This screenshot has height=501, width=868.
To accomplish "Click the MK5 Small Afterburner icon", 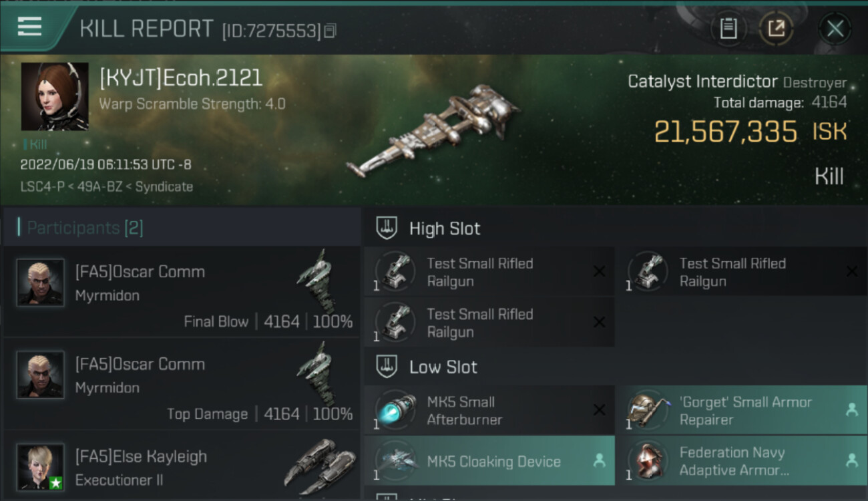I will coord(395,410).
